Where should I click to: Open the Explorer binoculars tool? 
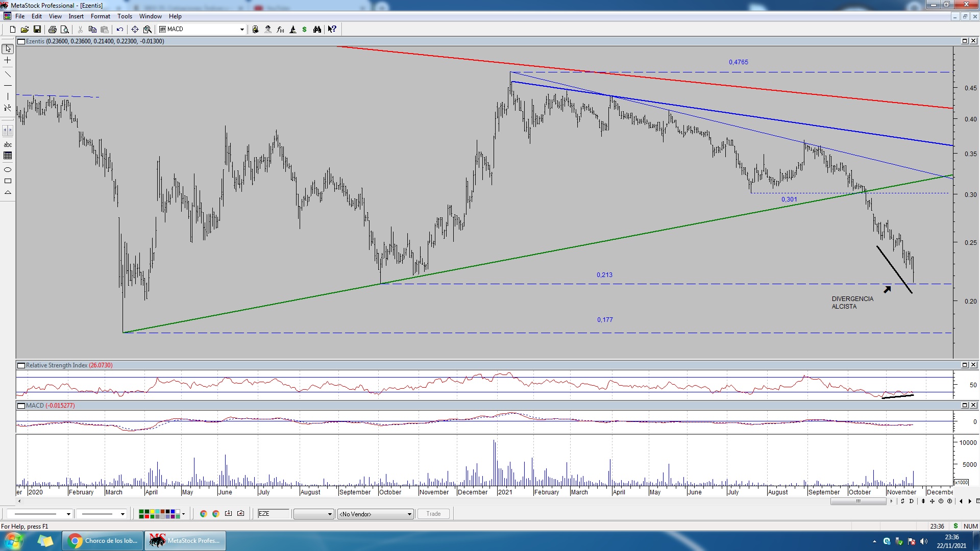click(317, 30)
